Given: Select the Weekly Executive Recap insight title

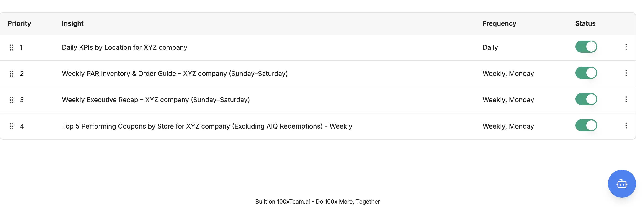Looking at the screenshot, I should point(156,100).
